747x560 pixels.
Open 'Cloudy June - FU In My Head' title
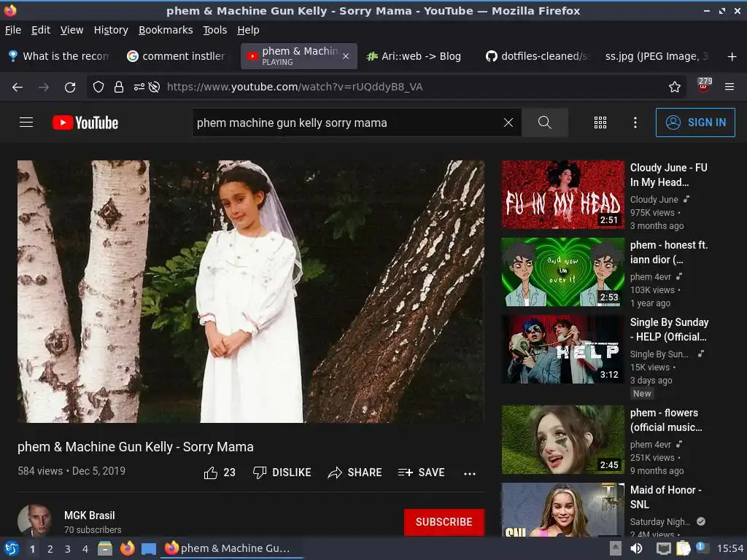click(669, 175)
